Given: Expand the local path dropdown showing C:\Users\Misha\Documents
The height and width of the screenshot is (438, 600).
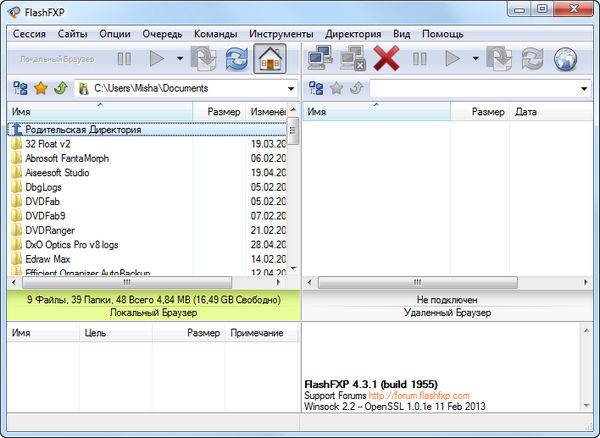Looking at the screenshot, I should tap(291, 89).
